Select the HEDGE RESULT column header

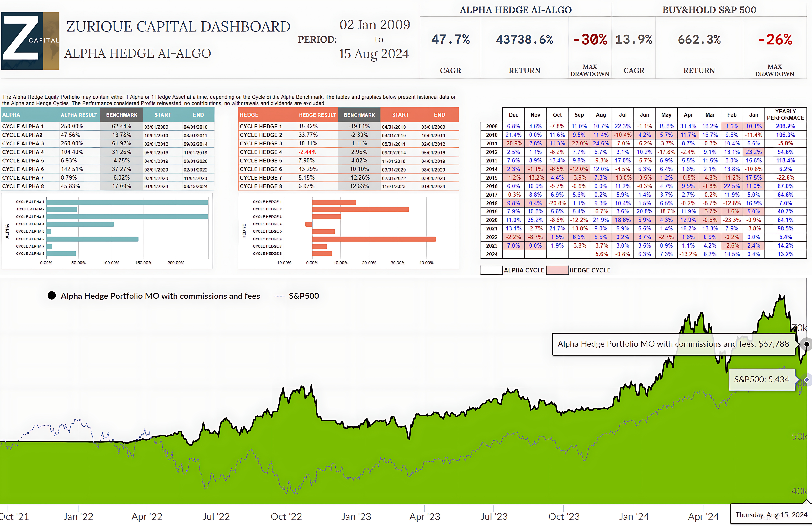317,115
